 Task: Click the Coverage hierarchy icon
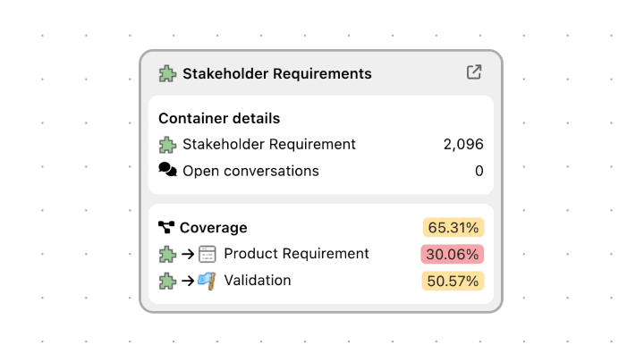pyautogui.click(x=166, y=228)
